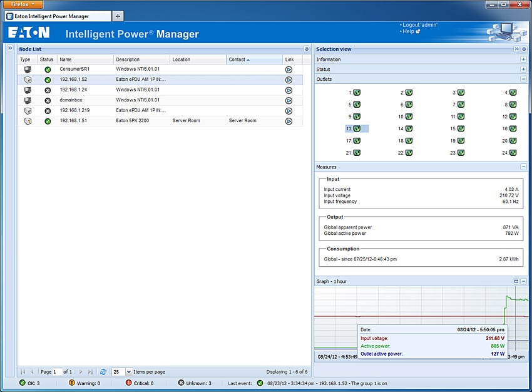Log out the admin user

[420, 25]
